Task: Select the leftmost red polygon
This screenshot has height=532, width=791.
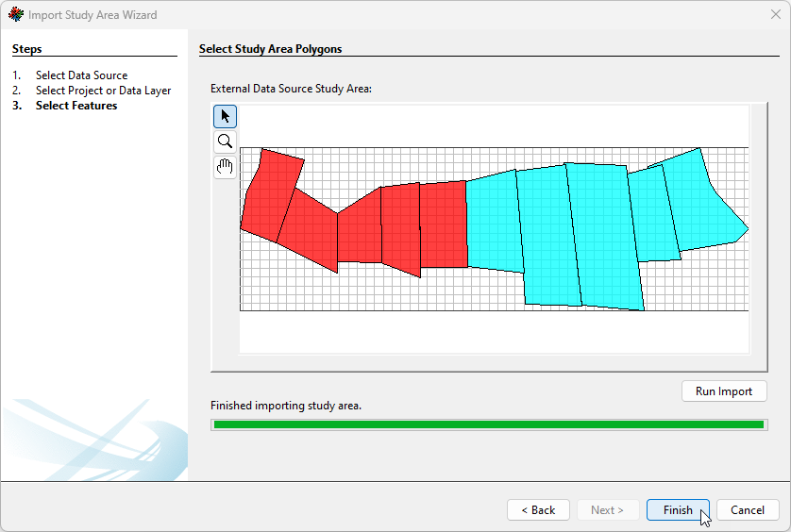Action: (268, 193)
